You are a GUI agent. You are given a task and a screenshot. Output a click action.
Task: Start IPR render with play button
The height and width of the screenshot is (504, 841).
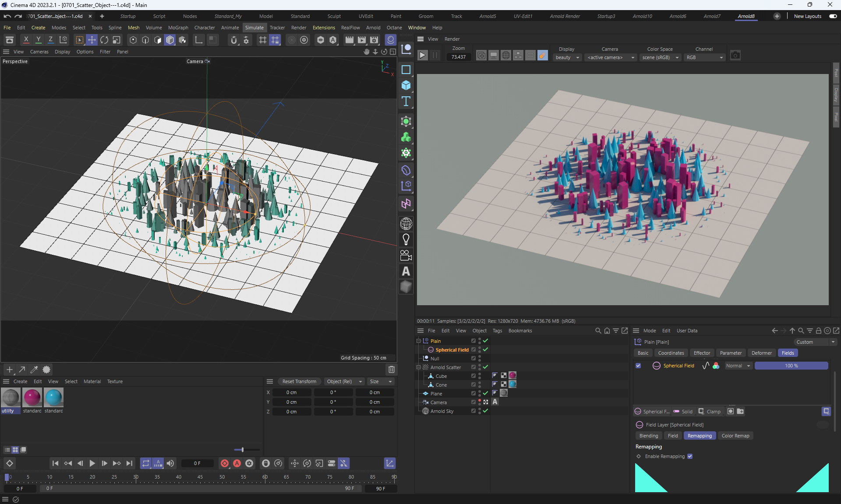pos(422,56)
